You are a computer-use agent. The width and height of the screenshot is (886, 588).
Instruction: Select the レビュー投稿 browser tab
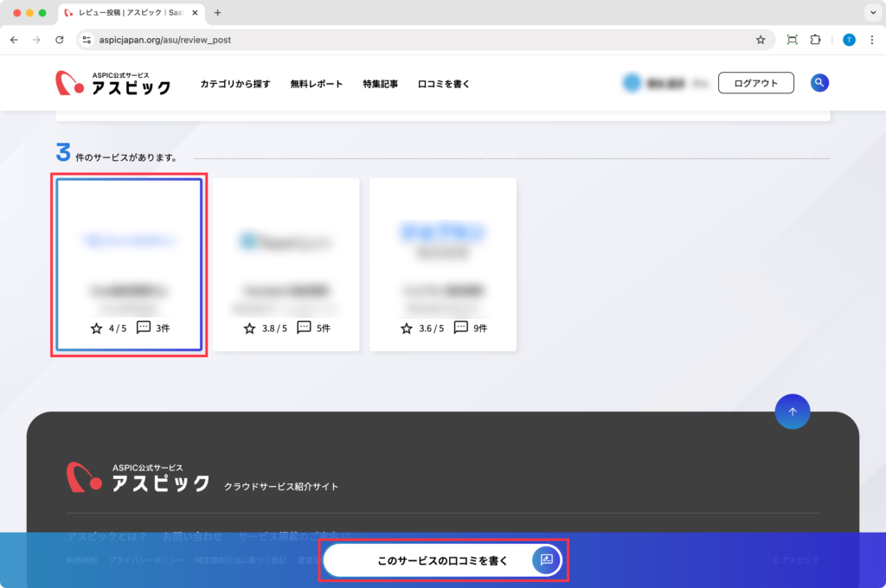click(x=132, y=12)
